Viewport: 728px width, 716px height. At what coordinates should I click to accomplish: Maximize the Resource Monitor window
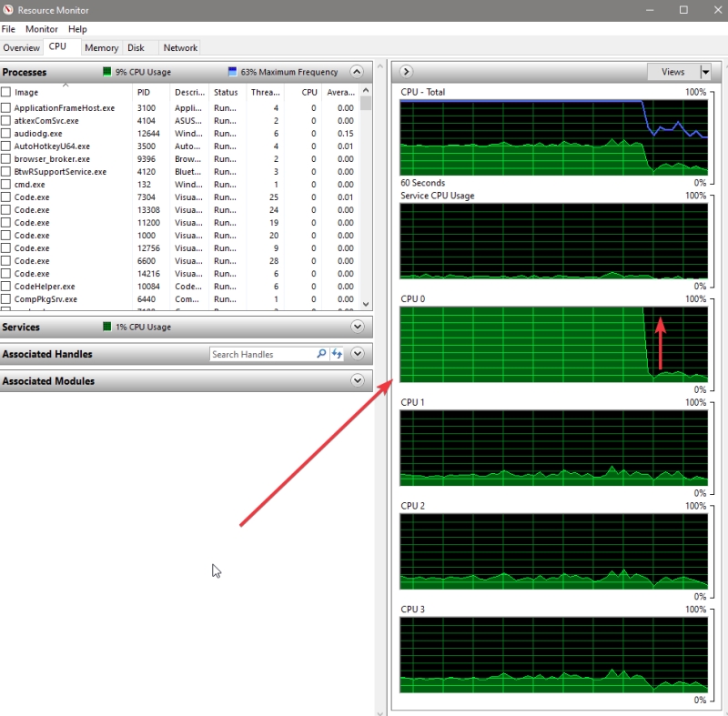pyautogui.click(x=683, y=9)
